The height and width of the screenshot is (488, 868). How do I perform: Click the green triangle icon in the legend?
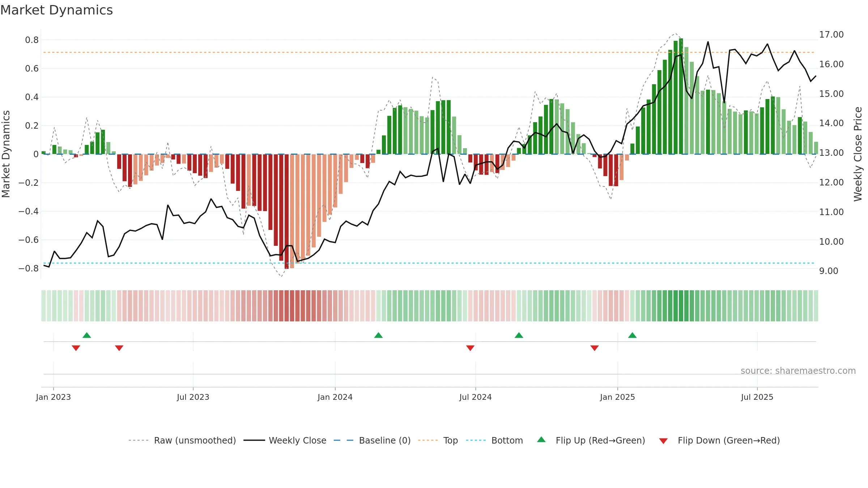pos(541,440)
